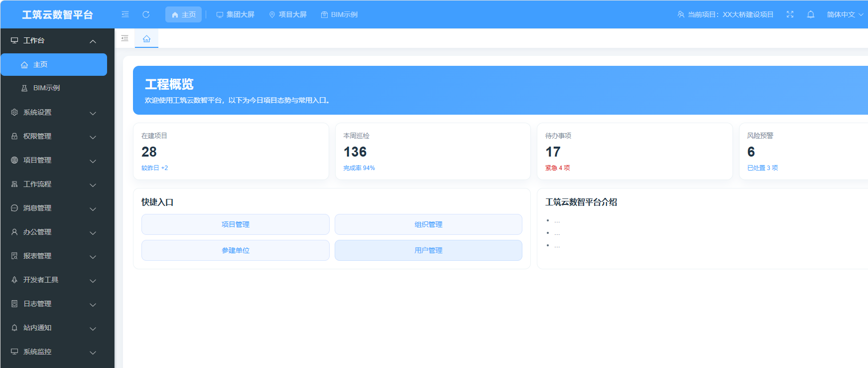Click the 完成率 94% text
The width and height of the screenshot is (868, 368).
click(359, 168)
